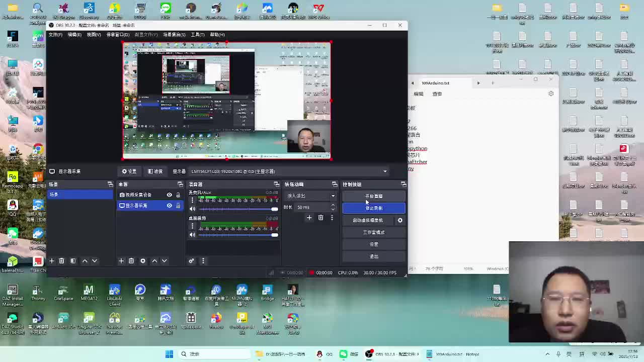Click the Exit button in controls
The height and width of the screenshot is (362, 644).
point(374,256)
